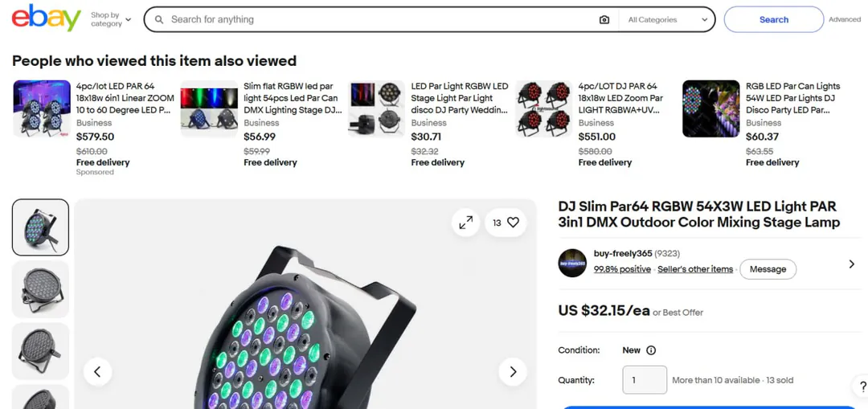This screenshot has width=868, height=409.
Task: Open All Categories dropdown
Action: (x=667, y=19)
